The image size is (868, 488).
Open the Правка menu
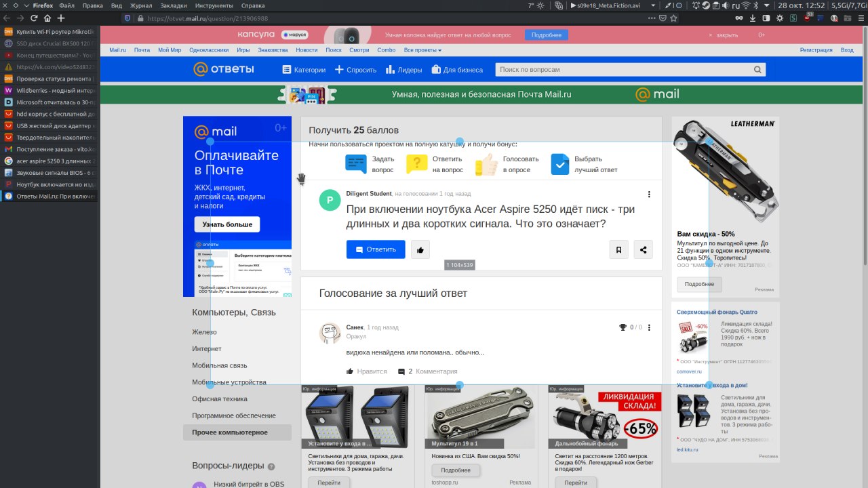click(x=92, y=5)
